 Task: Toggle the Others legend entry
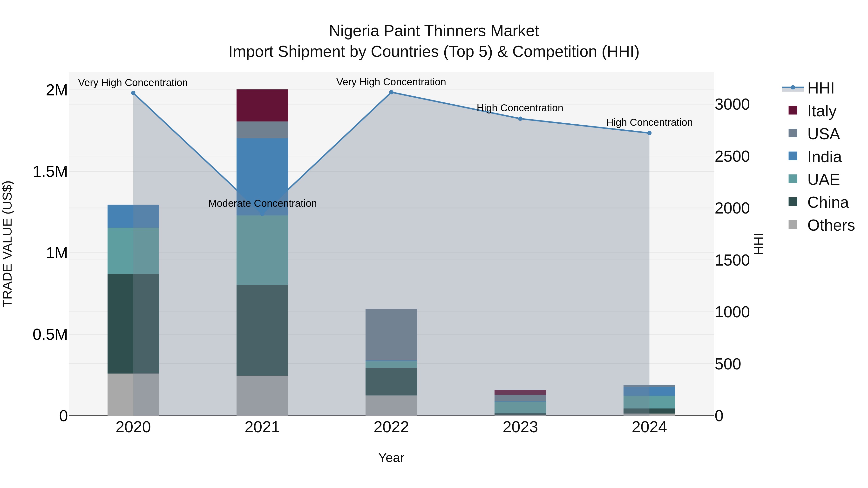821,225
